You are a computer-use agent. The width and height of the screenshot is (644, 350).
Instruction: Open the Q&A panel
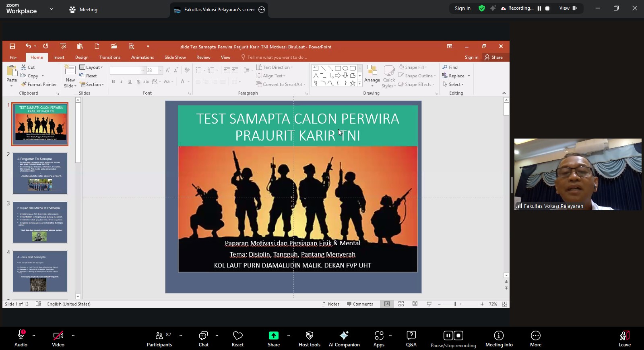[411, 339]
